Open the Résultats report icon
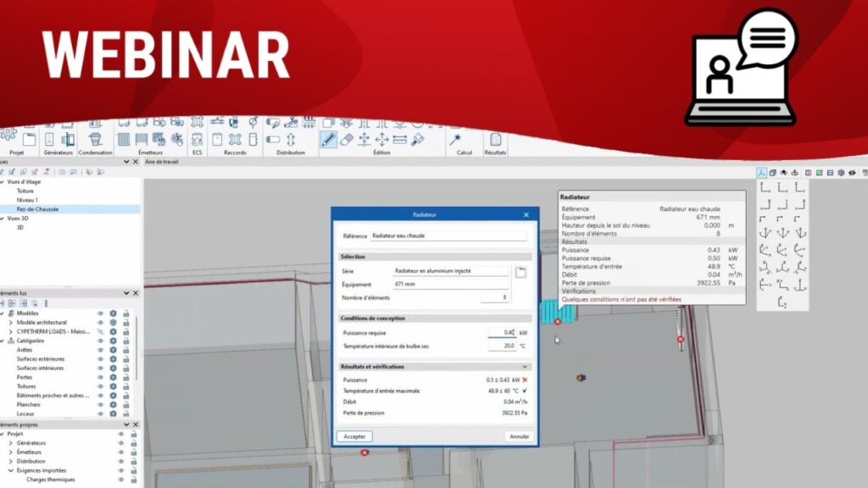Viewport: 868px width, 488px height. point(495,140)
